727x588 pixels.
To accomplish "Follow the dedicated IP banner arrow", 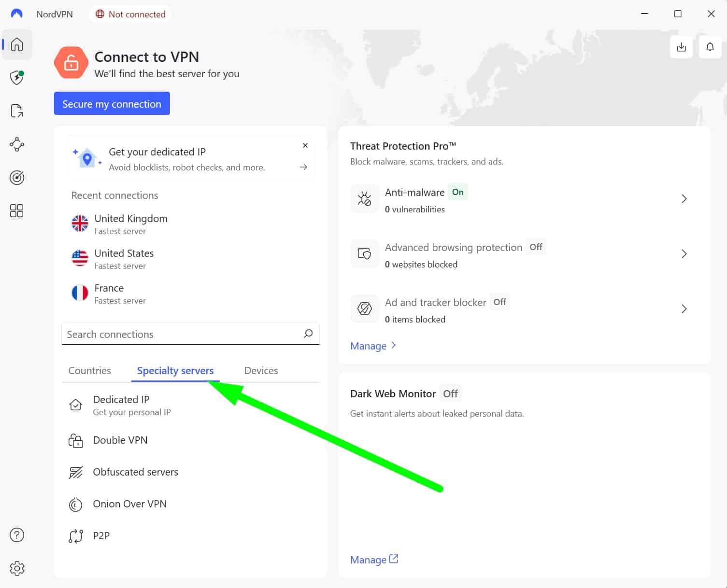I will (x=303, y=167).
